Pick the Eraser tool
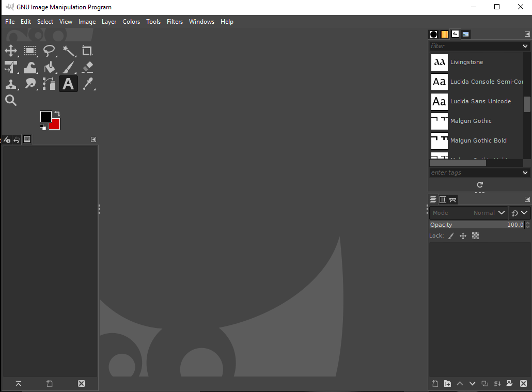This screenshot has height=392, width=532. pos(87,67)
